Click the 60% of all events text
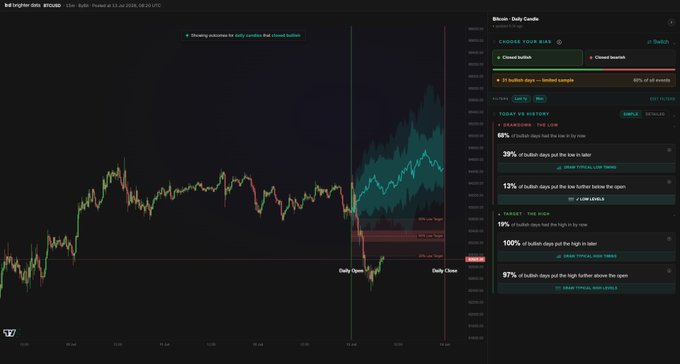Viewport: 680px width, 364px height. (651, 80)
